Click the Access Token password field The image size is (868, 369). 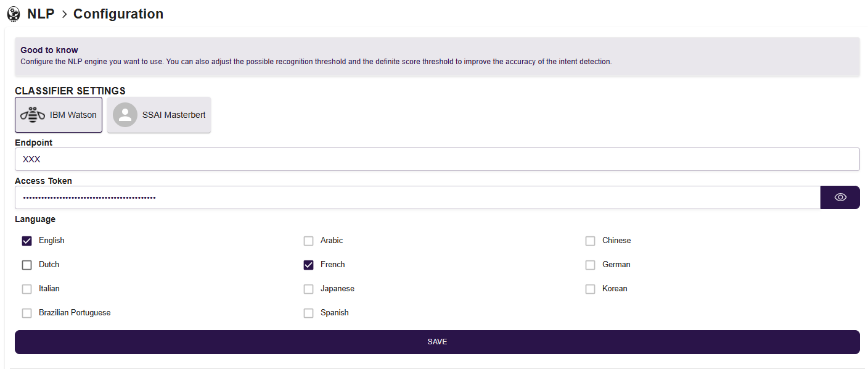pyautogui.click(x=417, y=197)
